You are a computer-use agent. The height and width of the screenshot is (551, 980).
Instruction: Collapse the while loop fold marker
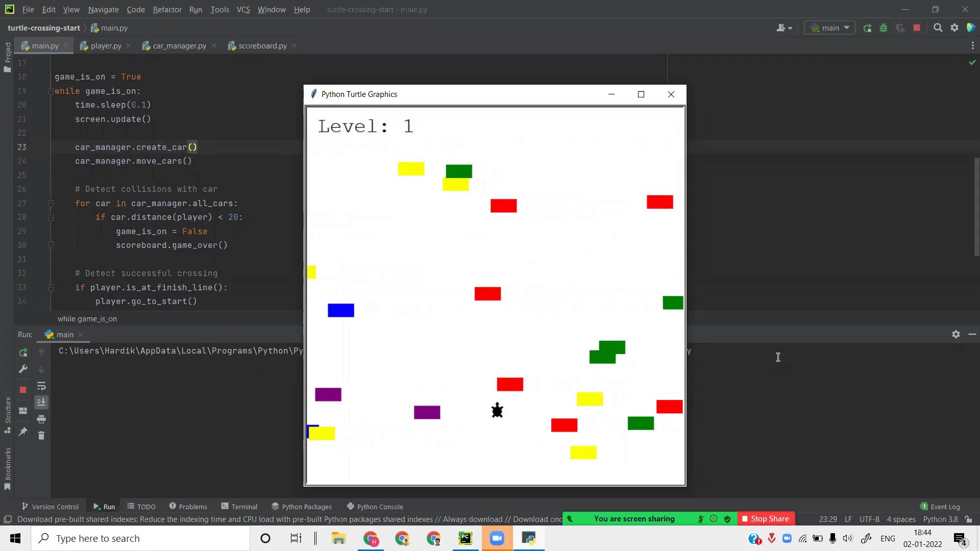tap(51, 91)
